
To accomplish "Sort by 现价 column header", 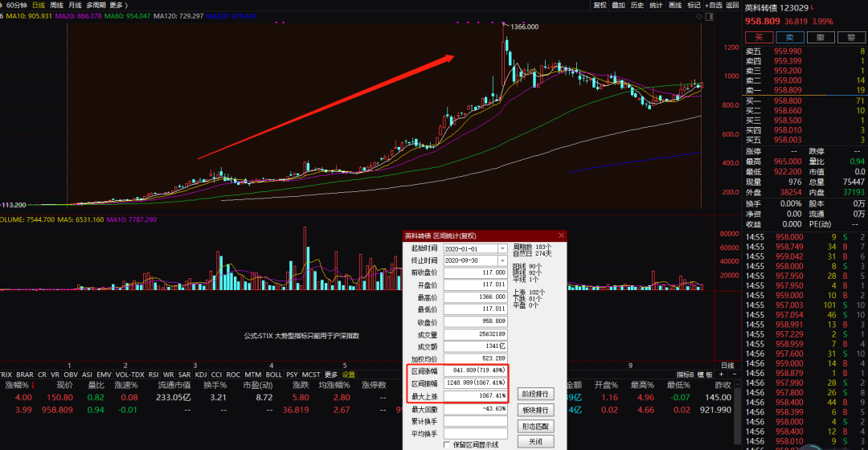I will (x=64, y=385).
